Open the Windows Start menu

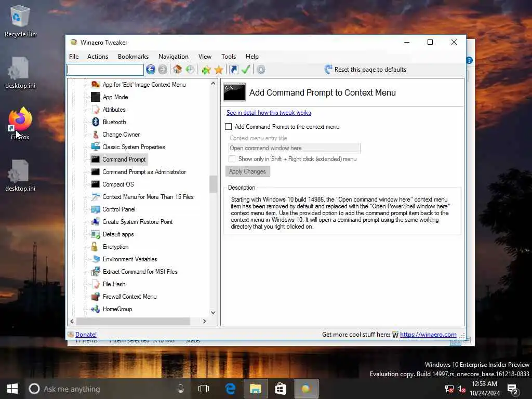click(12, 389)
